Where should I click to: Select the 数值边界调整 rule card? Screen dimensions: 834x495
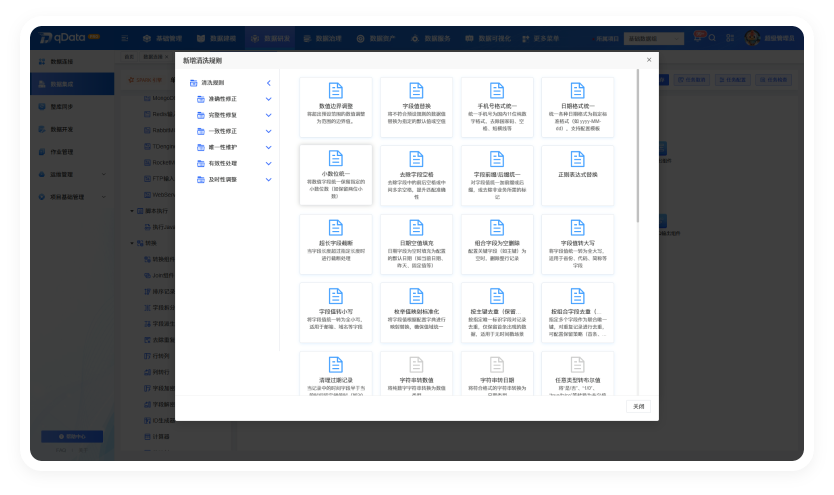tap(336, 107)
